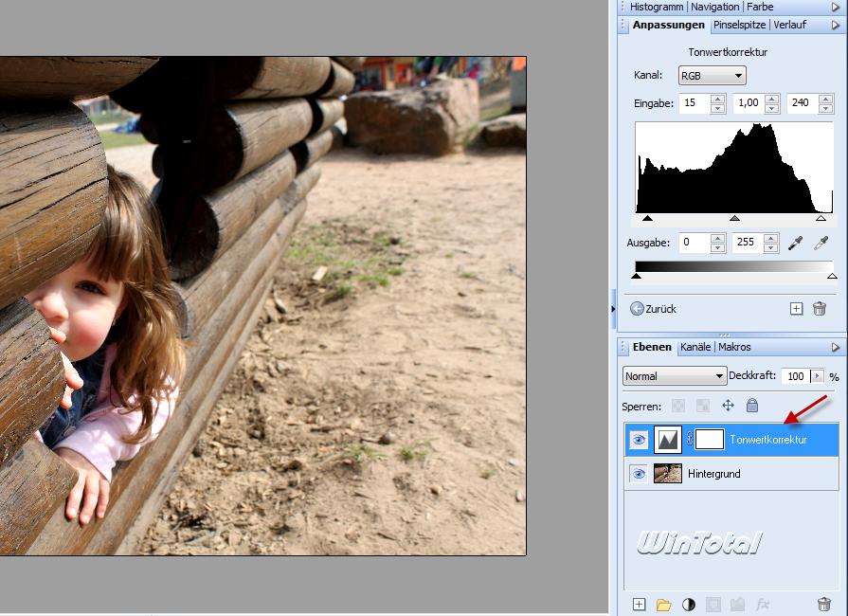Viewport: 848px width, 616px height.
Task: Open Histogramm panel options menu arrow
Action: pos(835,8)
